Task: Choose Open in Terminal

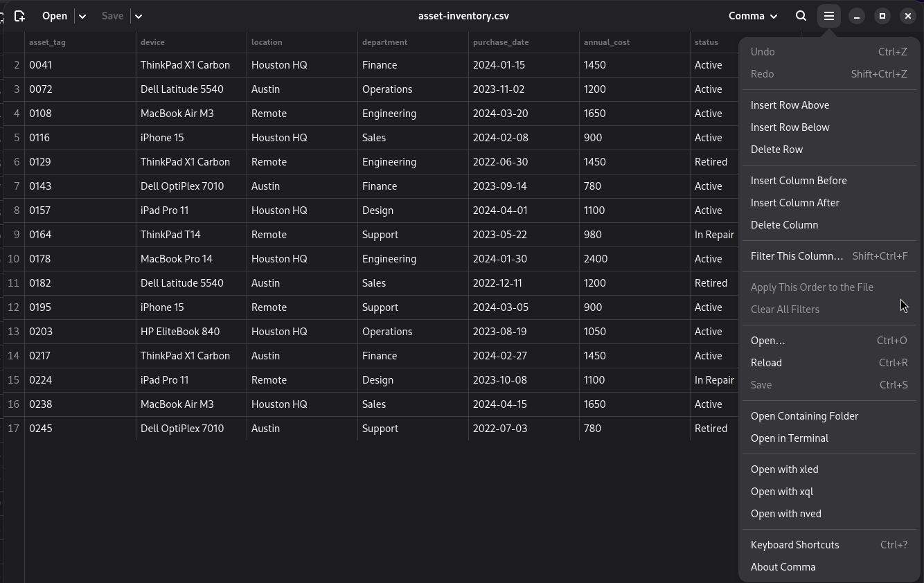Action: tap(829, 438)
